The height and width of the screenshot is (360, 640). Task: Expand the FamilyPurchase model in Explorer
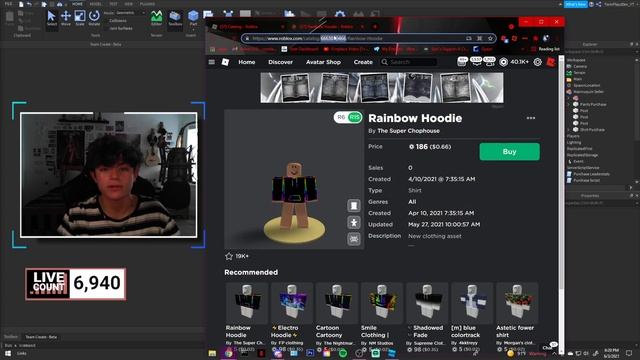pyautogui.click(x=569, y=104)
